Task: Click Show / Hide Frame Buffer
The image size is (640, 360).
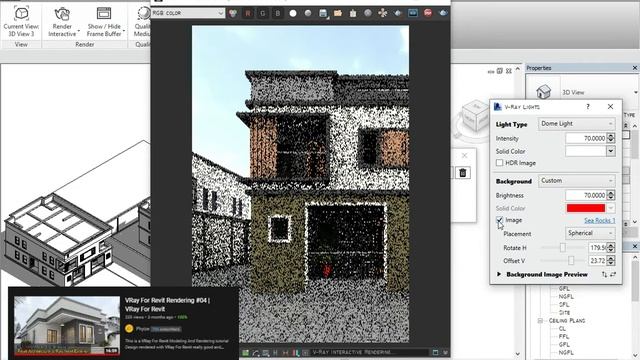Action: [x=104, y=22]
